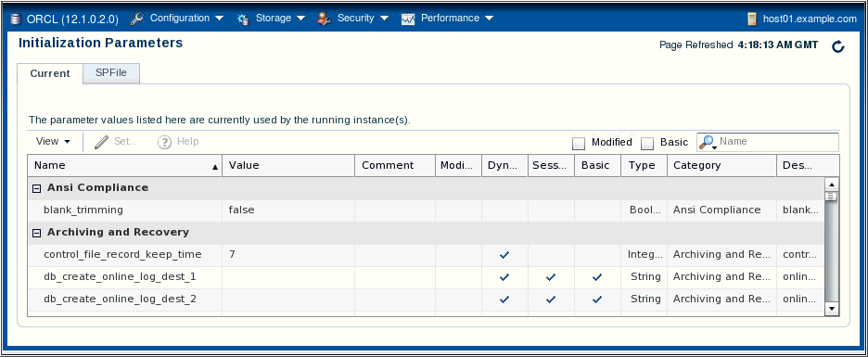
Task: Collapse the Archiving and Recovery group
Action: coord(36,233)
